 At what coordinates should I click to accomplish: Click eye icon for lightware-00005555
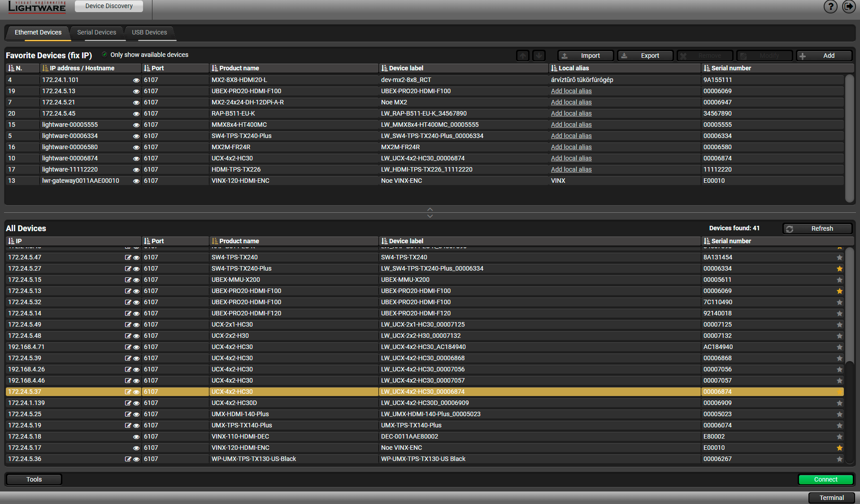136,125
